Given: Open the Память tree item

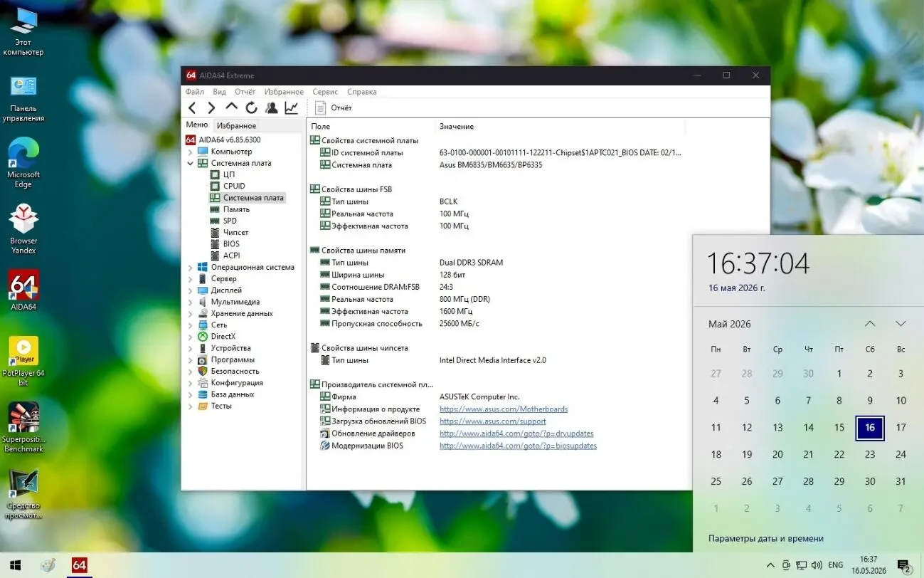Looking at the screenshot, I should coord(236,209).
